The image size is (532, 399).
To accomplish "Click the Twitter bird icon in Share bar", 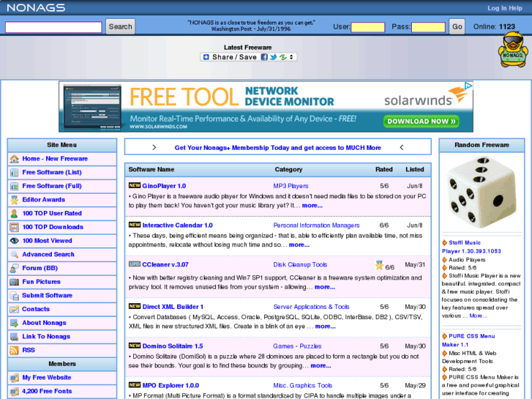I will click(274, 57).
